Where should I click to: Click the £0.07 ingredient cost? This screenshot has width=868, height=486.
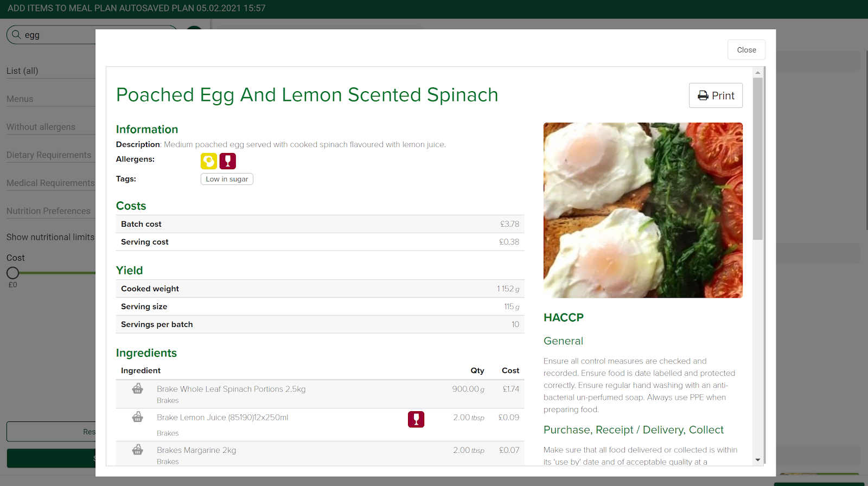509,450
